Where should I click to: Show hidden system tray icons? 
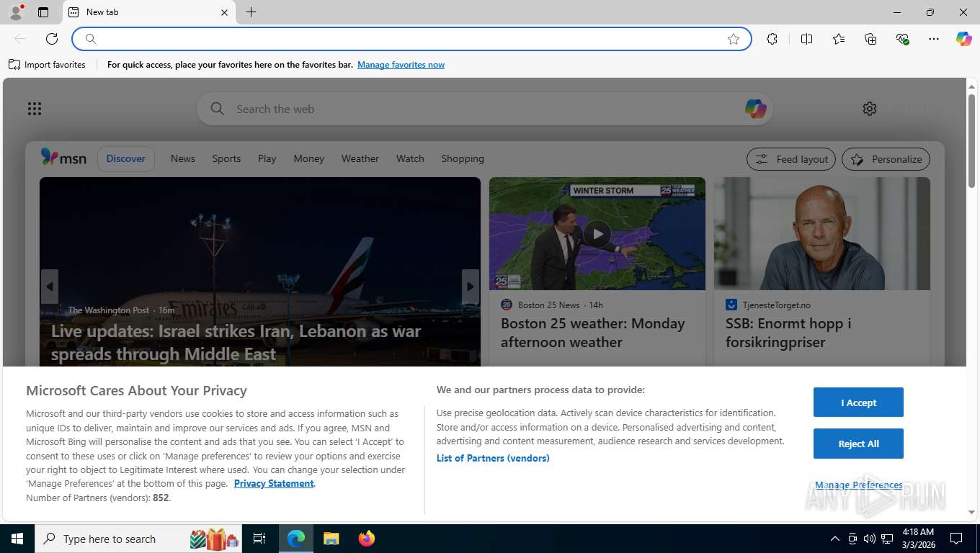[x=834, y=539]
